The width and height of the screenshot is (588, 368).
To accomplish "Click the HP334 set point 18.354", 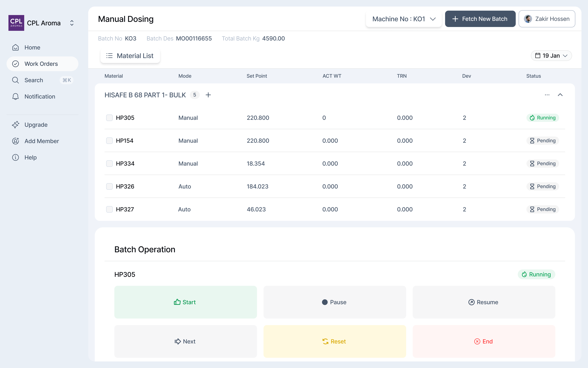I will (256, 164).
